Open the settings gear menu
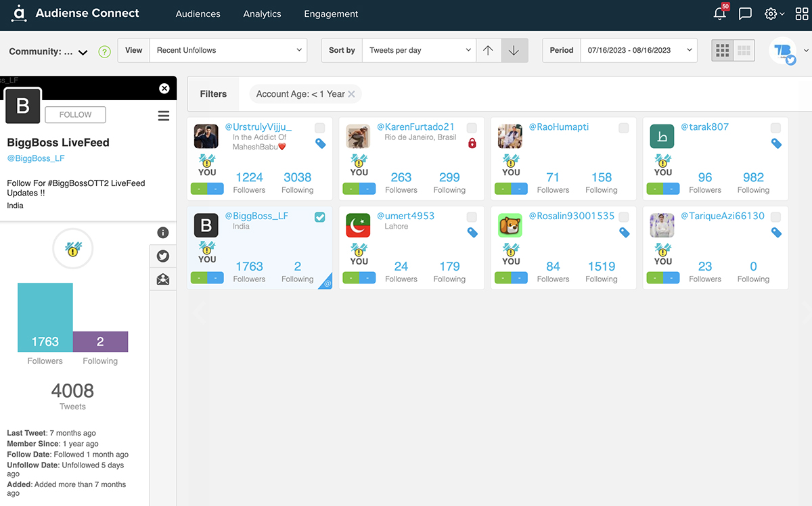 [774, 14]
